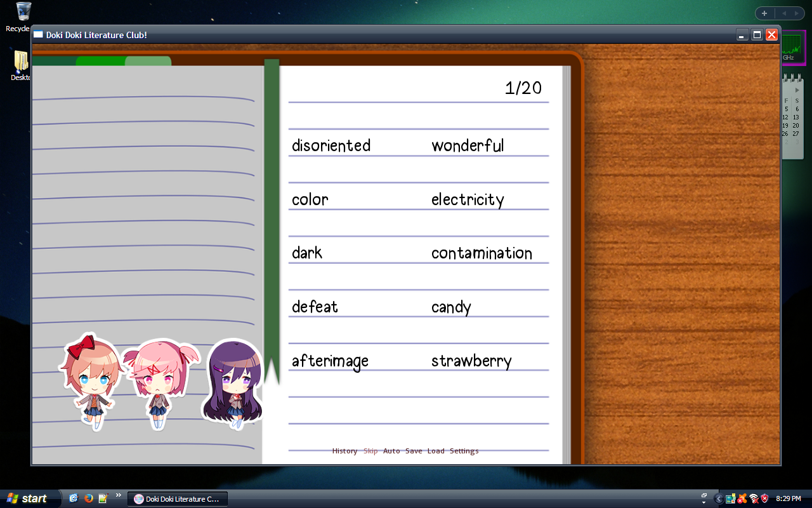Launch Firefox from quick launch
Image resolution: width=812 pixels, height=508 pixels.
click(89, 498)
